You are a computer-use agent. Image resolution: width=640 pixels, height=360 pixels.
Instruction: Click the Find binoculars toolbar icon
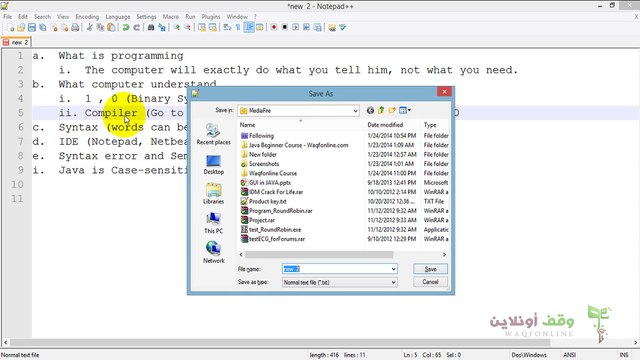pos(151,28)
